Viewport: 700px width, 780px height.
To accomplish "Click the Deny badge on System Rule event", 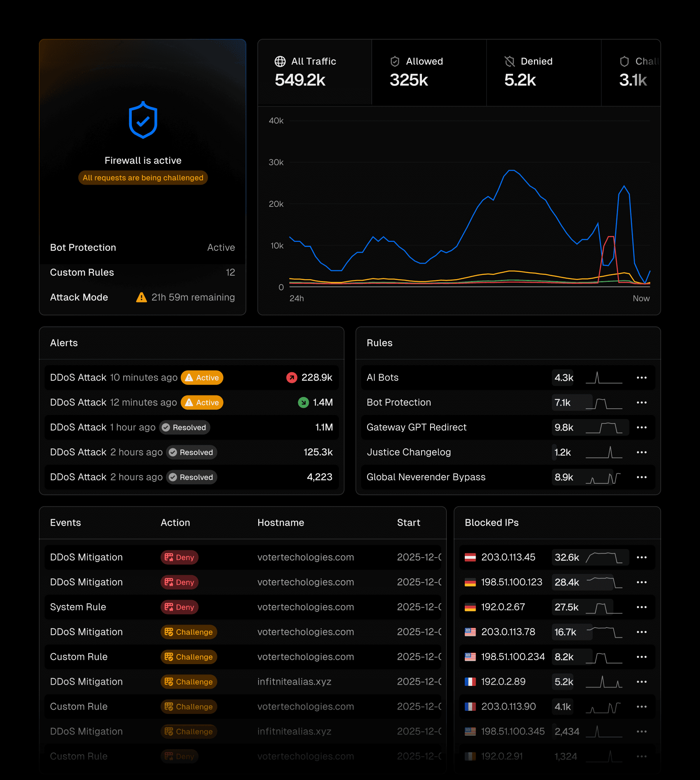I will pos(179,607).
